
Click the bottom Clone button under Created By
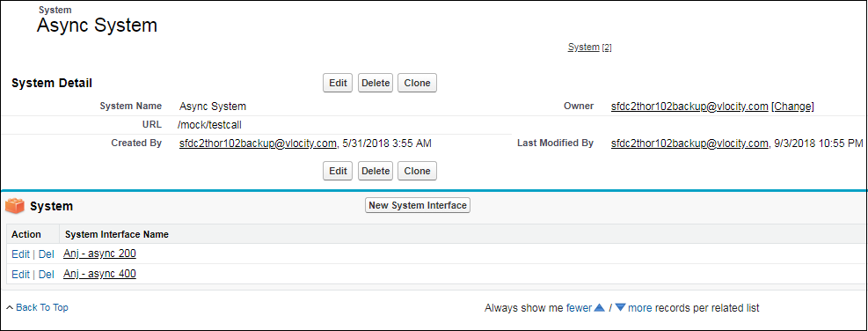(418, 171)
